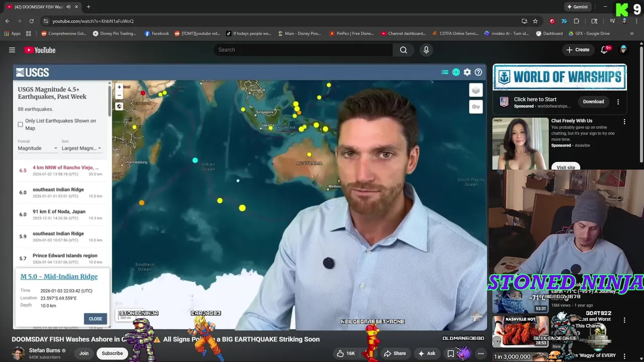This screenshot has width=644, height=362.
Task: Toggle Only List Earthquakes Shown on Map
Action: click(21, 124)
